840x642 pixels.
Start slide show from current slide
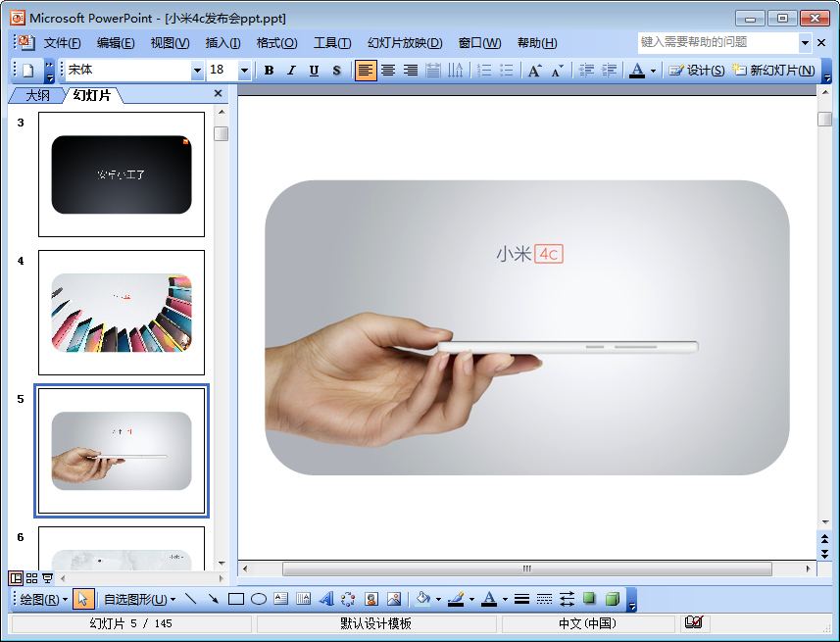pos(48,578)
